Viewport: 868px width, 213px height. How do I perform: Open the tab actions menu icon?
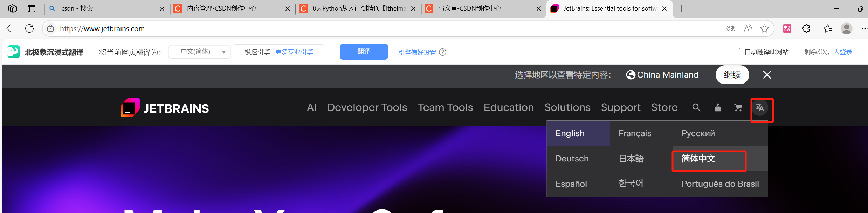[32, 8]
